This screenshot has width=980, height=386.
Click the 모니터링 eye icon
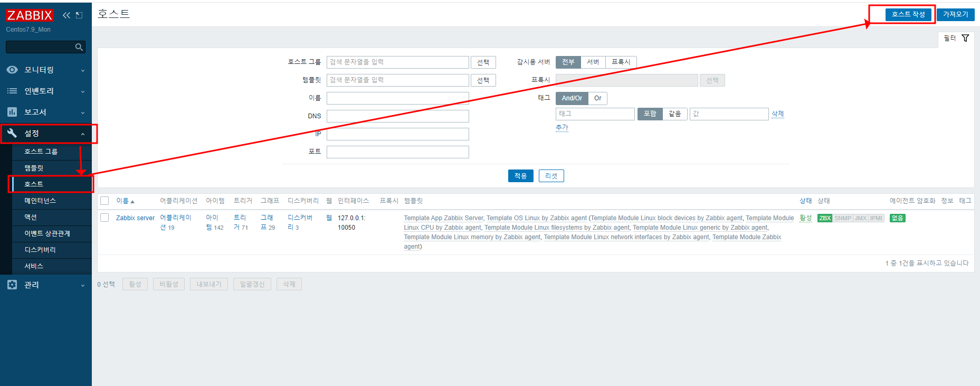click(12, 70)
